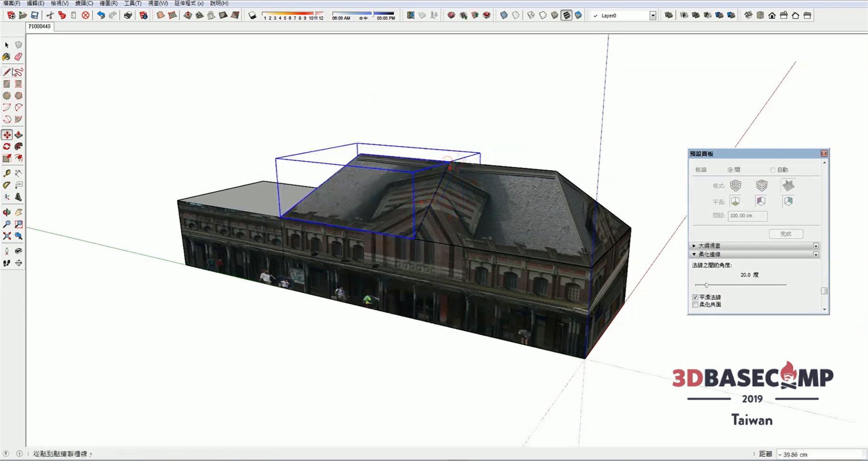
Task: Open the Layer0 dropdown list
Action: tap(653, 16)
